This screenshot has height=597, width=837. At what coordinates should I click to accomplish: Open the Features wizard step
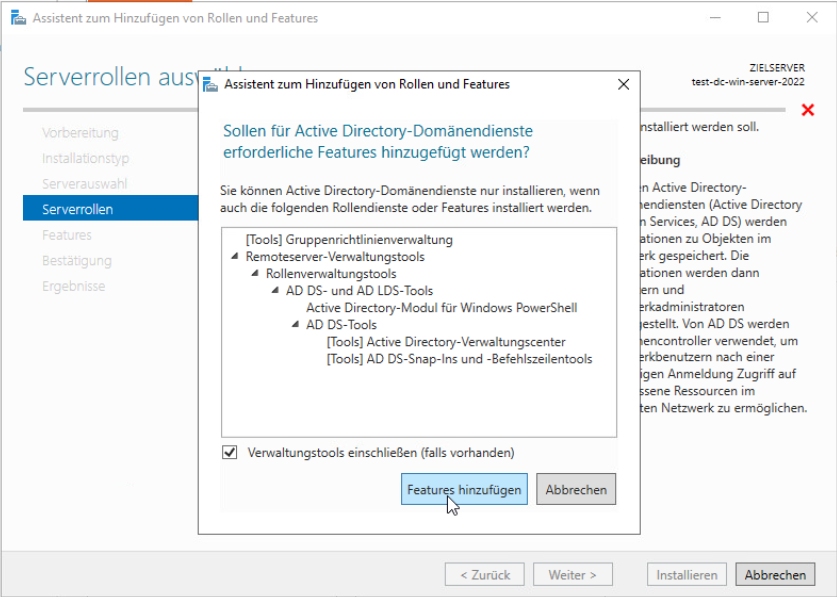click(67, 235)
